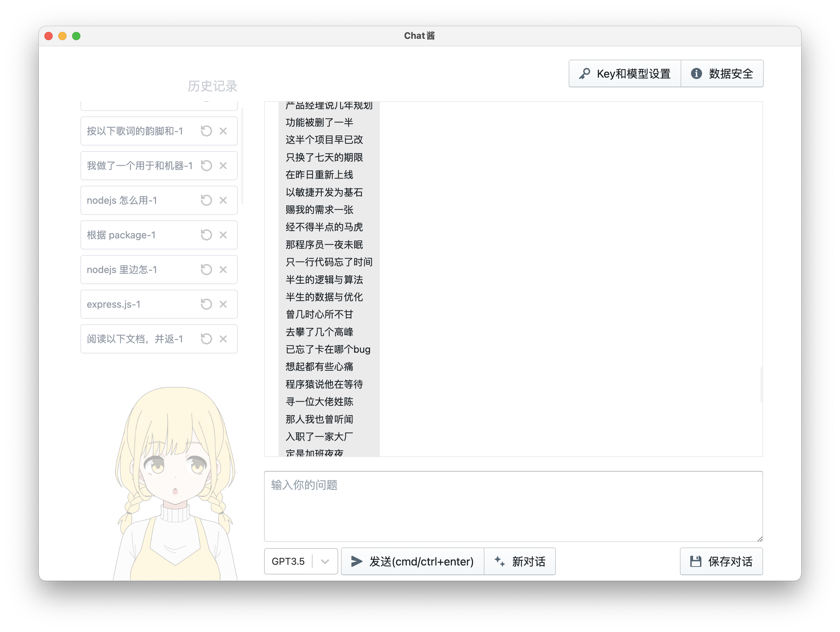The width and height of the screenshot is (840, 632).
Task: Focus the 输入你的问题 text box
Action: click(x=513, y=506)
